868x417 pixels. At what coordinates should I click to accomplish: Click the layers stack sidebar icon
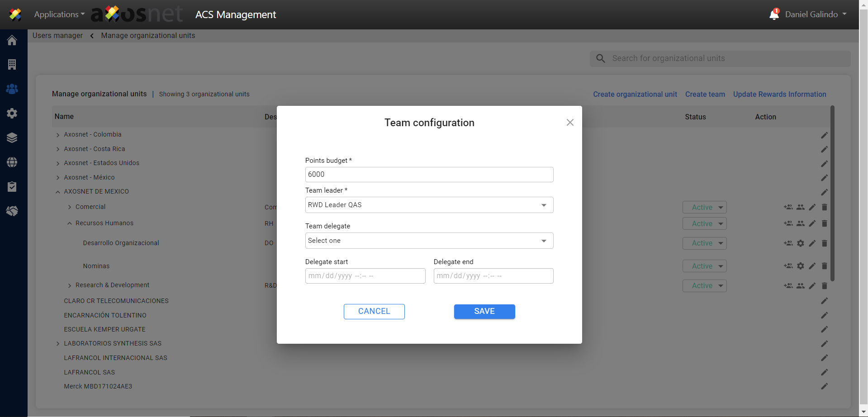[x=12, y=138]
